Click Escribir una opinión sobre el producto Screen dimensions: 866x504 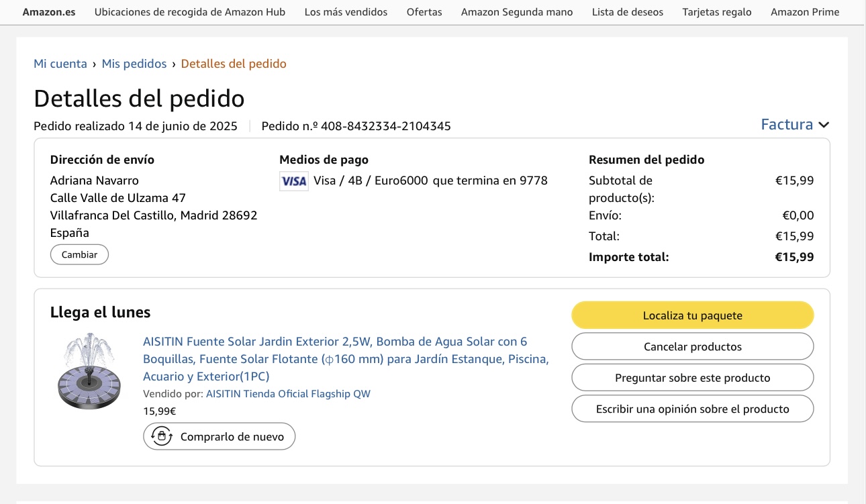tap(692, 409)
